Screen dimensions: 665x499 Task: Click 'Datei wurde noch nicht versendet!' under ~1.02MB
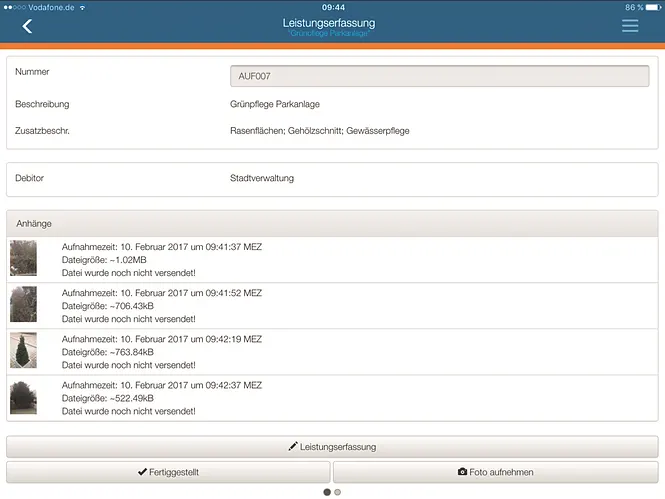(x=129, y=273)
